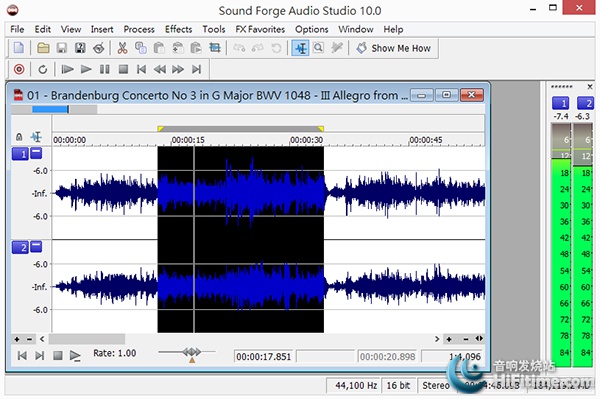
Task: Start recording with the Record button
Action: pyautogui.click(x=19, y=69)
